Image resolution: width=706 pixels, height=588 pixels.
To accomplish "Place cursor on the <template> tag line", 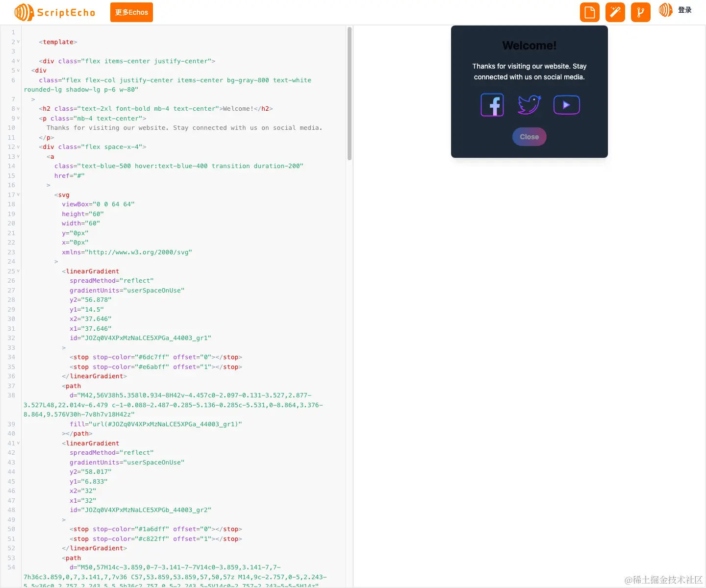I will tap(58, 42).
